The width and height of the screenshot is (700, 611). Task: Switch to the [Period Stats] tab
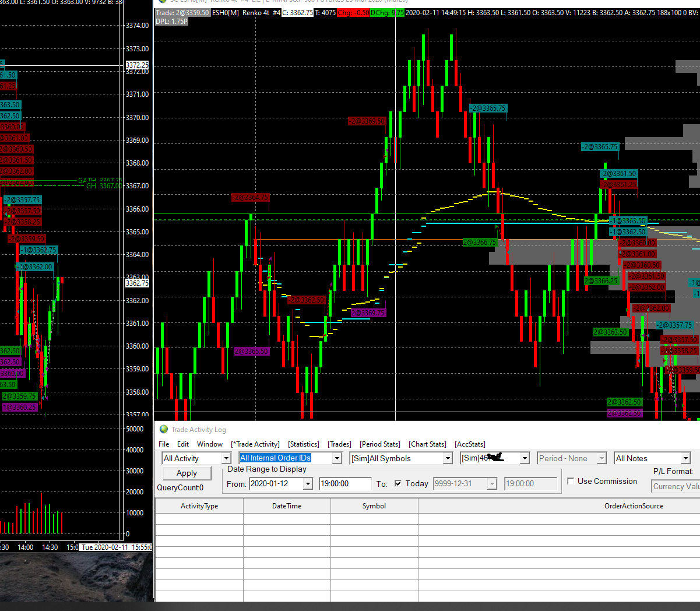[380, 444]
